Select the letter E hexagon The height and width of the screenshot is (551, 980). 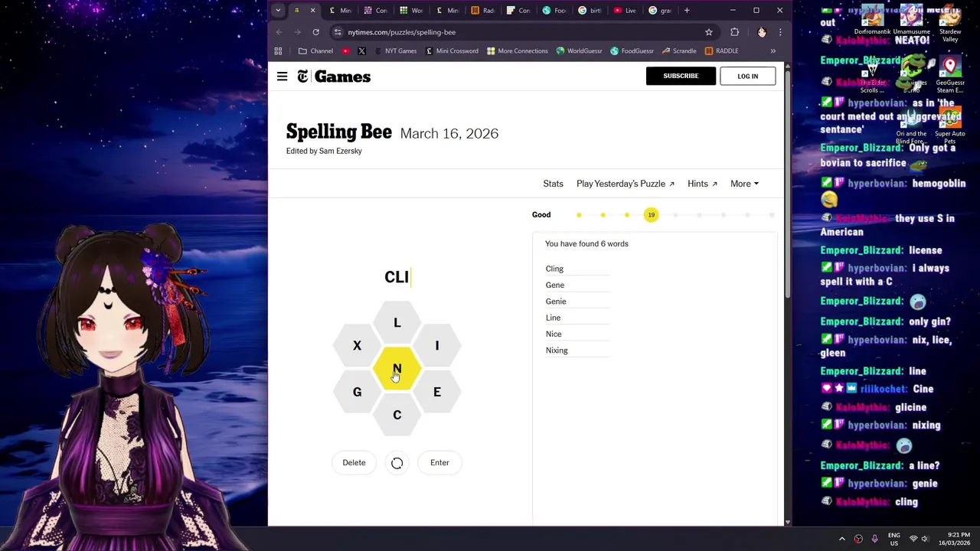[437, 392]
